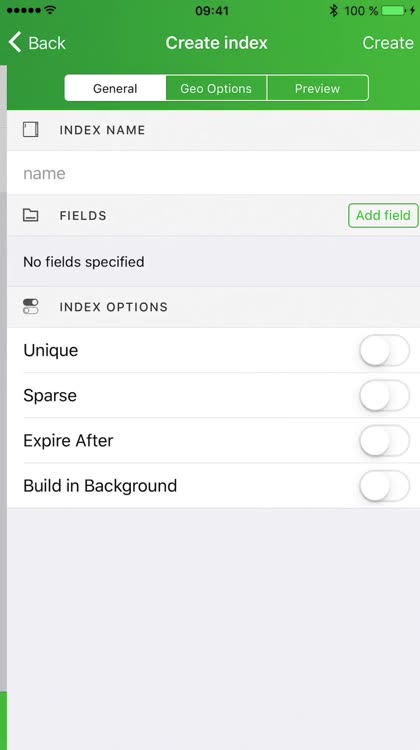This screenshot has height=750, width=420.
Task: Enable the Unique toggle
Action: (x=385, y=350)
